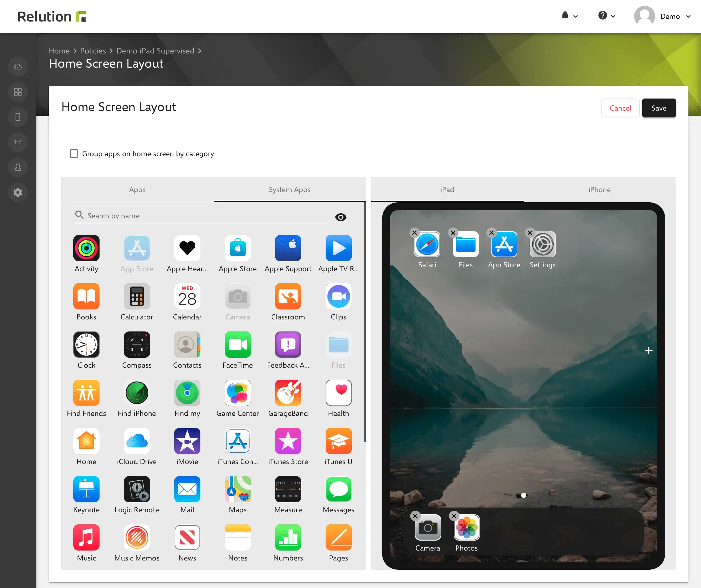Screen dimensions: 701x588
Task: Click the app list vertical scrollbar
Action: tap(365, 322)
